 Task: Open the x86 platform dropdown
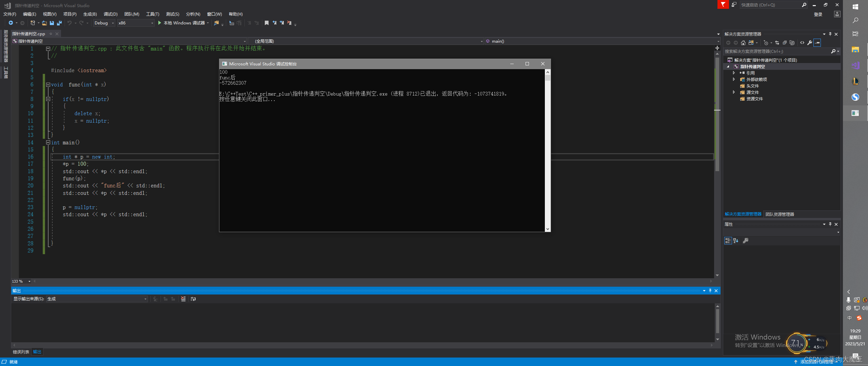click(x=152, y=23)
